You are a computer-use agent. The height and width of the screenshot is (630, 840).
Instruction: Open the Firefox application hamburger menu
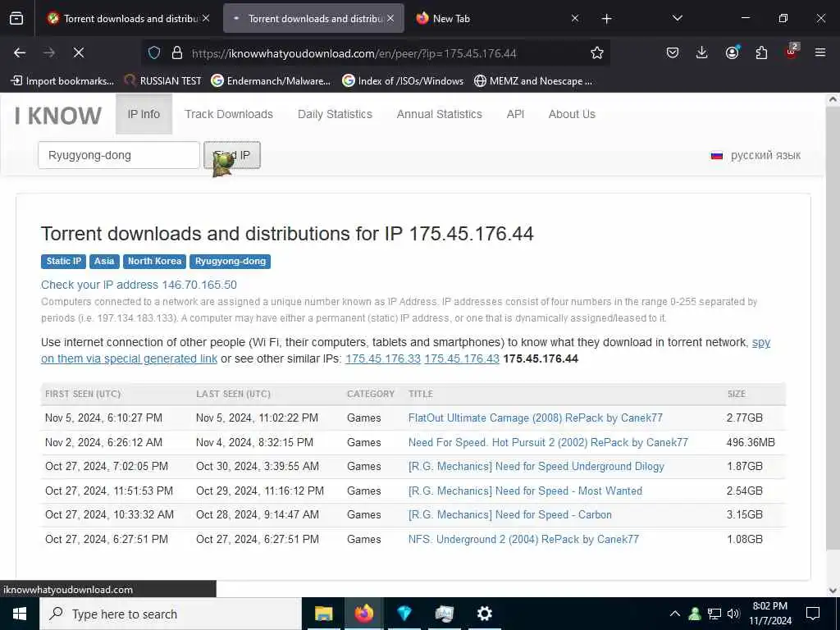[x=819, y=52]
